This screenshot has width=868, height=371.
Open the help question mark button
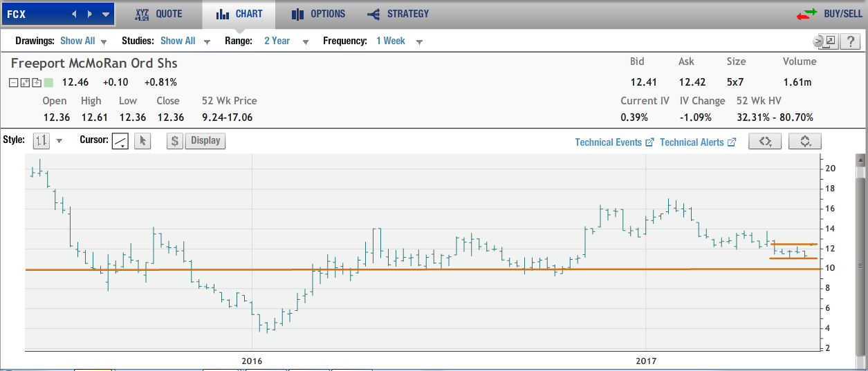(849, 41)
